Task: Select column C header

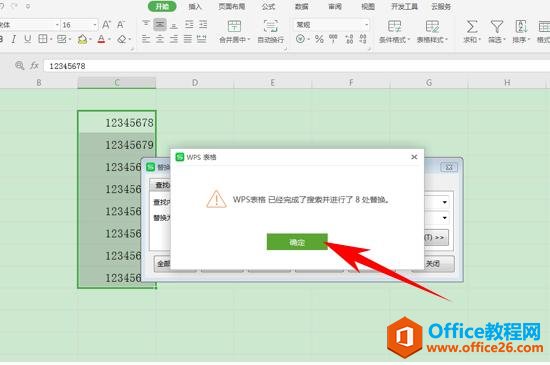Action: pyautogui.click(x=117, y=83)
